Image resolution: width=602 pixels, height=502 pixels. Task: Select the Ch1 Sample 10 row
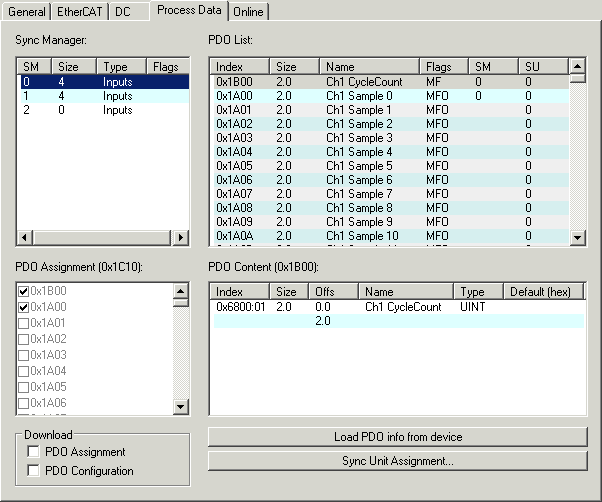(391, 236)
